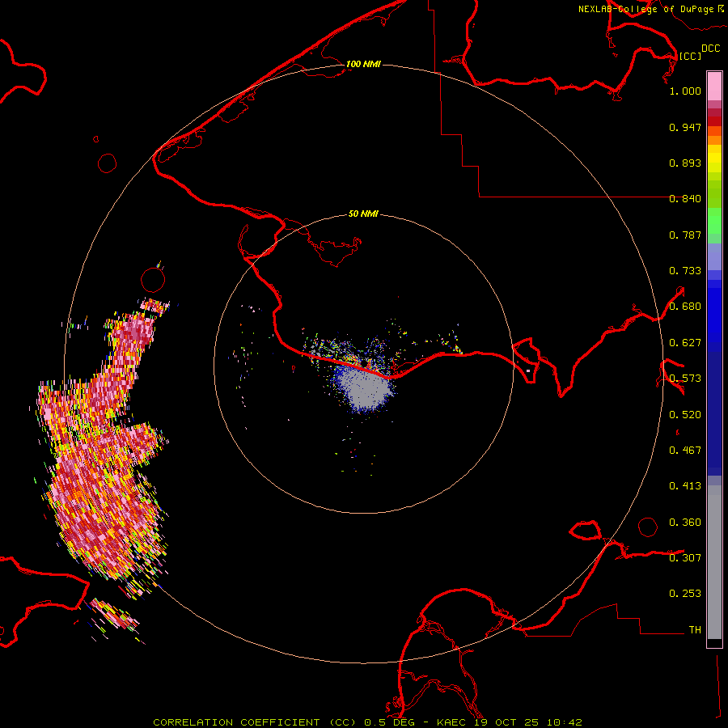Click the small red circle outline near upper left
This screenshot has width=728, height=728.
tap(108, 163)
